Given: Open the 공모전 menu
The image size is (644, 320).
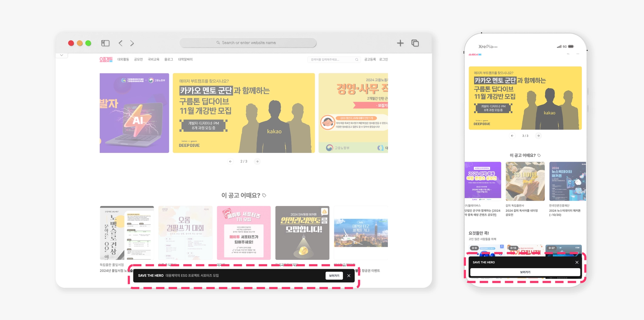Looking at the screenshot, I should click(138, 59).
